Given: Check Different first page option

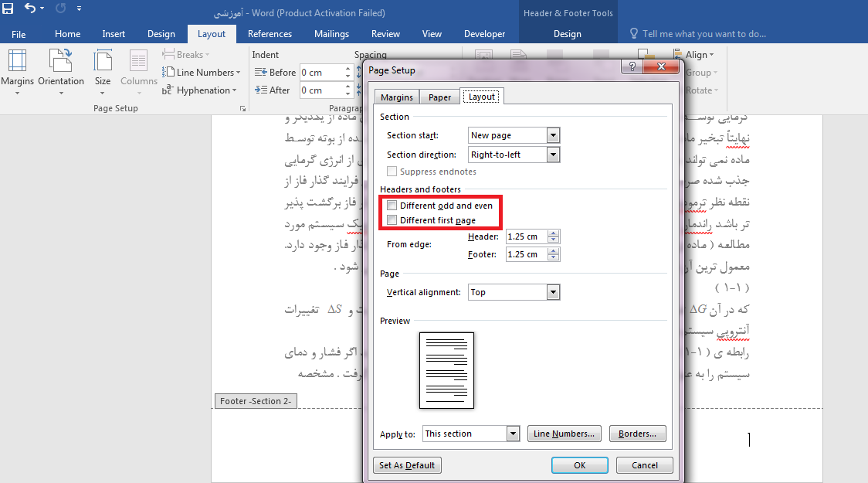Looking at the screenshot, I should click(x=392, y=220).
